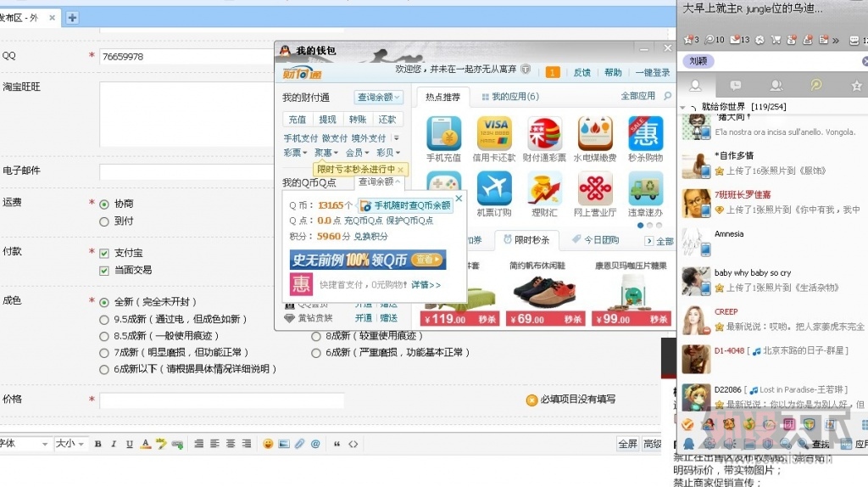The width and height of the screenshot is (868, 487).
Task: Open the font color picker A icon
Action: (145, 444)
